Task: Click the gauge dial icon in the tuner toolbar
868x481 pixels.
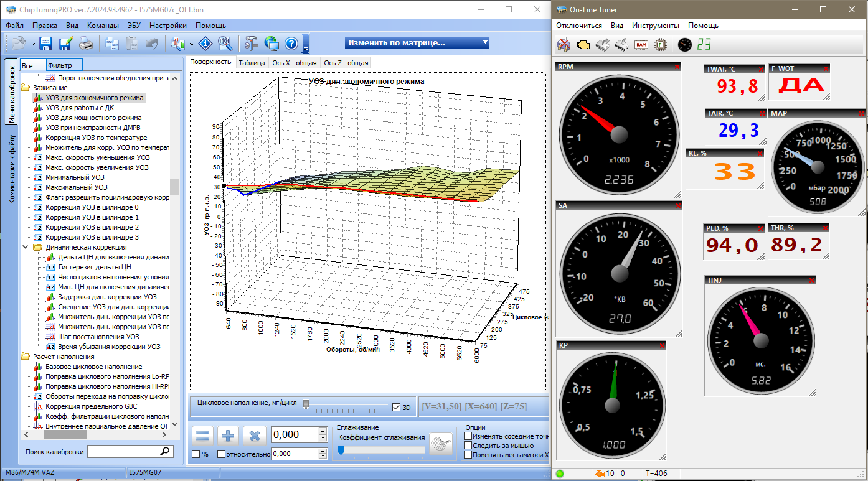Action: (684, 45)
